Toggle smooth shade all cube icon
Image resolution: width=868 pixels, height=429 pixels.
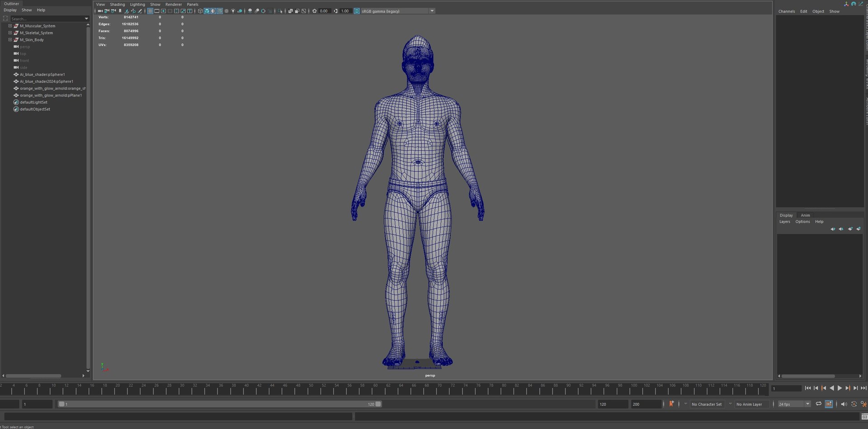[x=207, y=11]
